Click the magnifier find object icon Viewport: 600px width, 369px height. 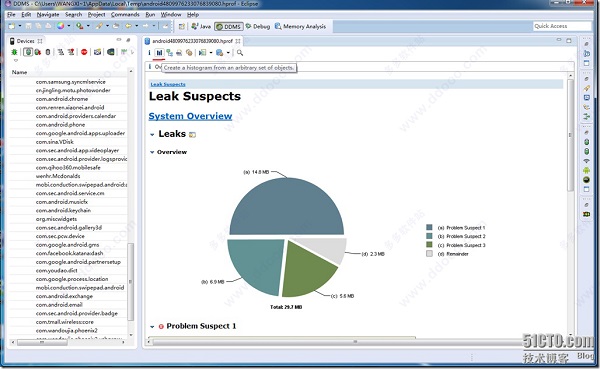pyautogui.click(x=240, y=53)
